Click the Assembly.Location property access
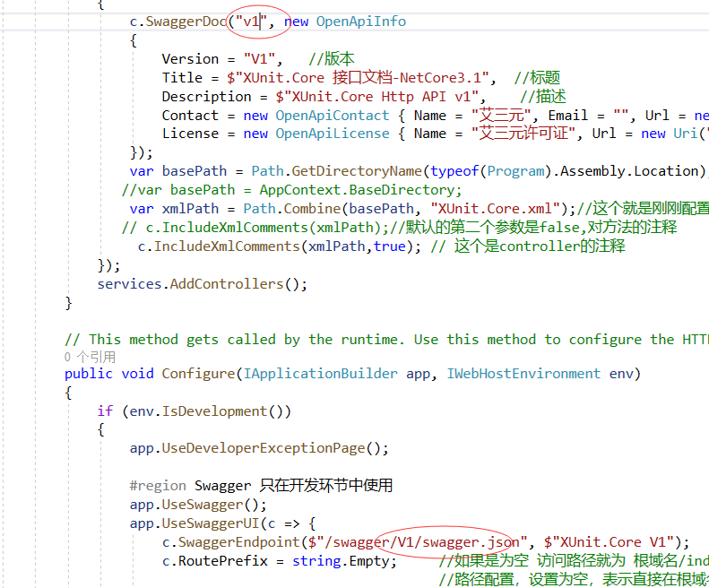709x588 pixels. click(x=629, y=171)
